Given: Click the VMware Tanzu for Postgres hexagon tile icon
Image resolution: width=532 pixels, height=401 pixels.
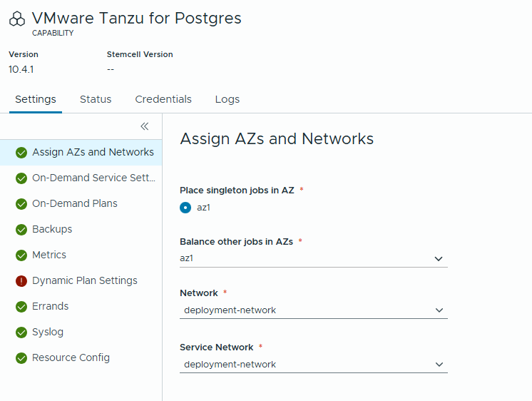Looking at the screenshot, I should [x=17, y=19].
